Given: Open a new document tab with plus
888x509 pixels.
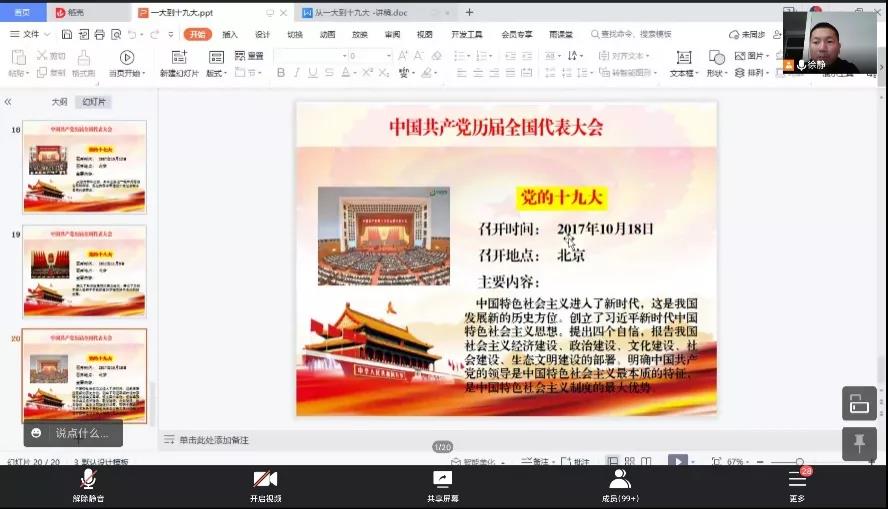Looking at the screenshot, I should tap(469, 12).
